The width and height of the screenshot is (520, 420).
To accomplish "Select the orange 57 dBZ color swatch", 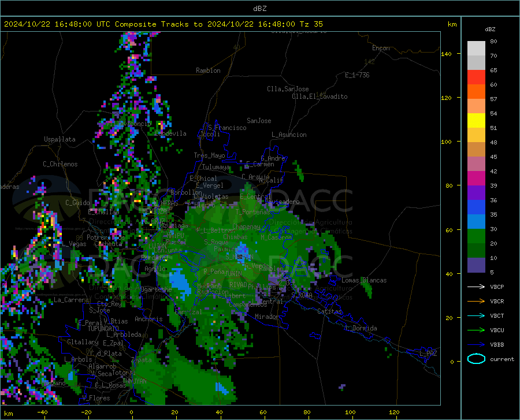I will [x=476, y=92].
